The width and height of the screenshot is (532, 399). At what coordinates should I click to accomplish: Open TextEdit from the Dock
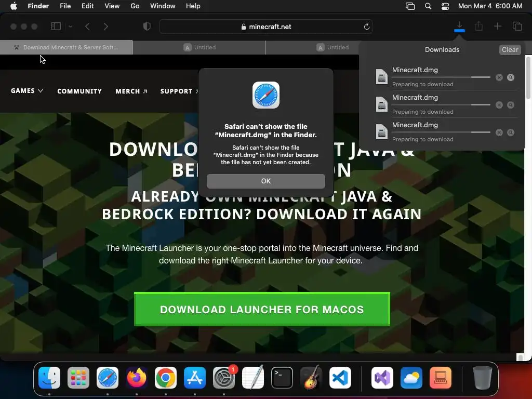pos(253,378)
